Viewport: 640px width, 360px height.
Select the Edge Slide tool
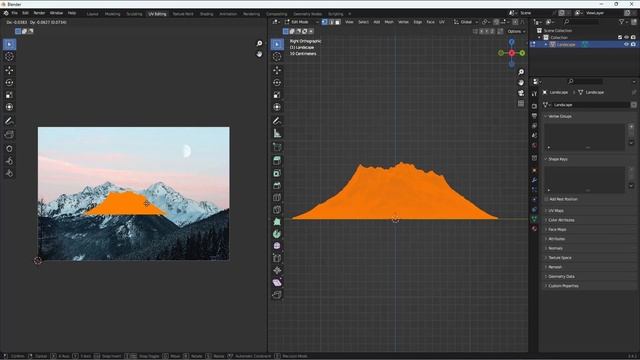(277, 258)
